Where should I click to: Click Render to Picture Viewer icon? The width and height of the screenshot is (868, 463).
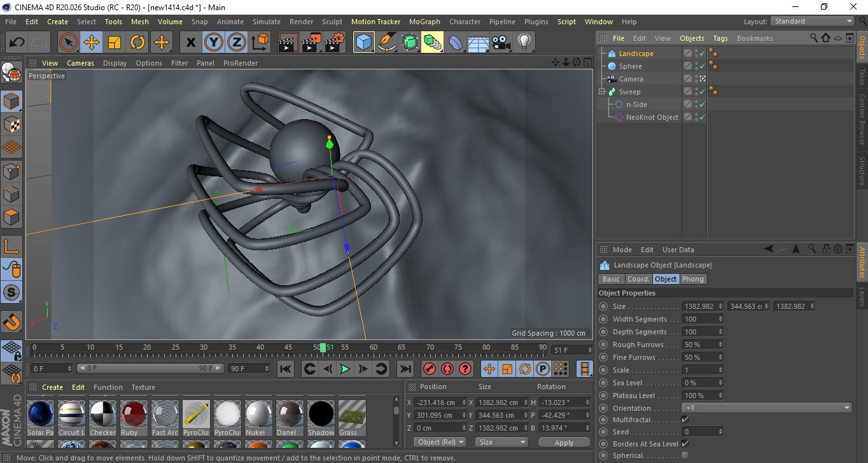[311, 43]
